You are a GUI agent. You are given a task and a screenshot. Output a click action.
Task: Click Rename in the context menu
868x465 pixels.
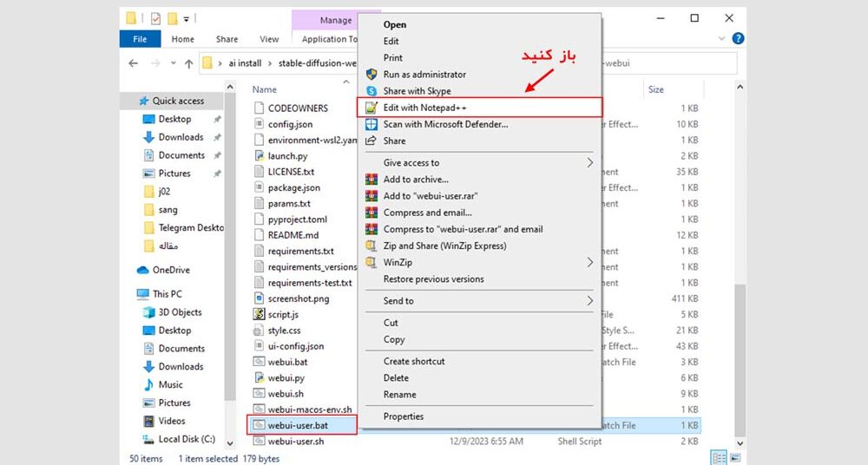[399, 394]
